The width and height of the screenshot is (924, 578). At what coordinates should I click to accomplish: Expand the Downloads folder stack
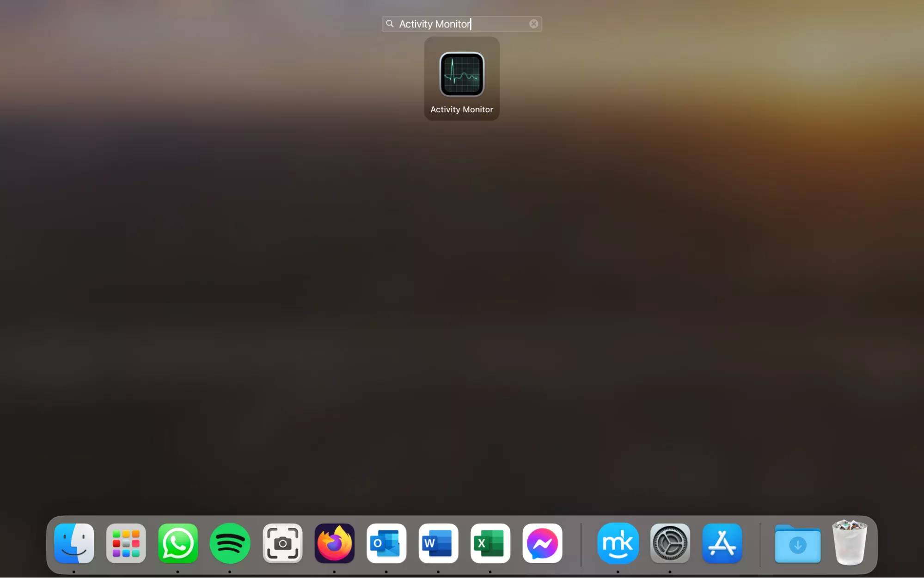coord(797,544)
